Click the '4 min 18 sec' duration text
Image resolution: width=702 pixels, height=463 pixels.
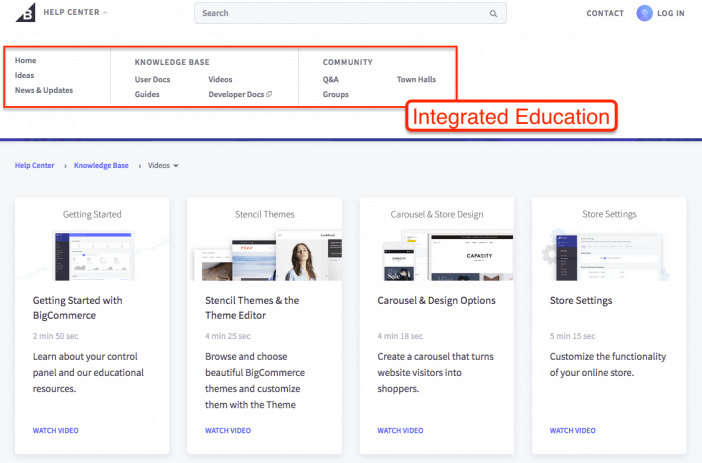coord(400,336)
